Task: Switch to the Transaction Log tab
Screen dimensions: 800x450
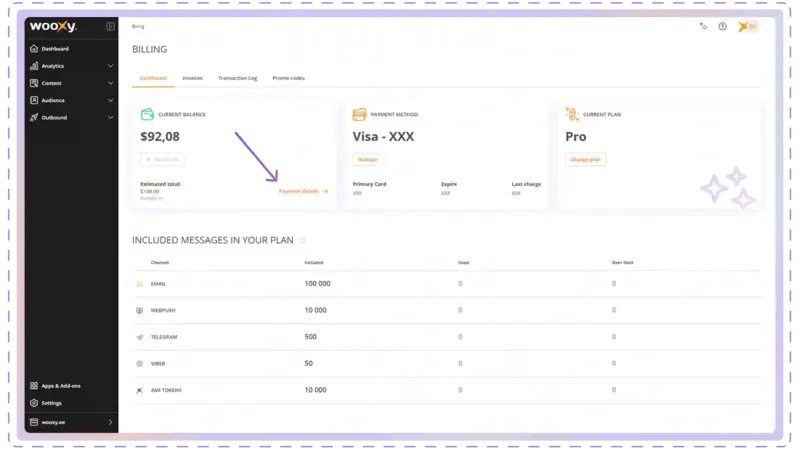Action: point(237,78)
